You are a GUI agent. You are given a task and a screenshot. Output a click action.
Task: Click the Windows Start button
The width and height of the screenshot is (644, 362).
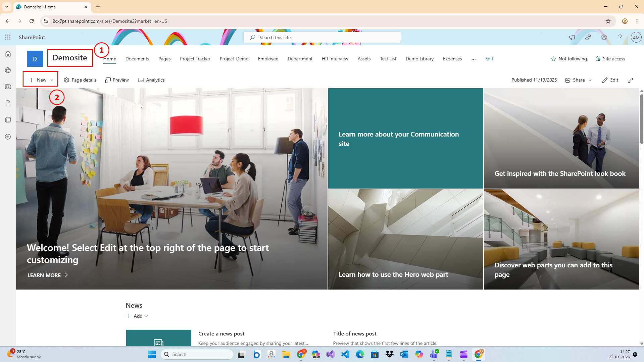coord(152,354)
